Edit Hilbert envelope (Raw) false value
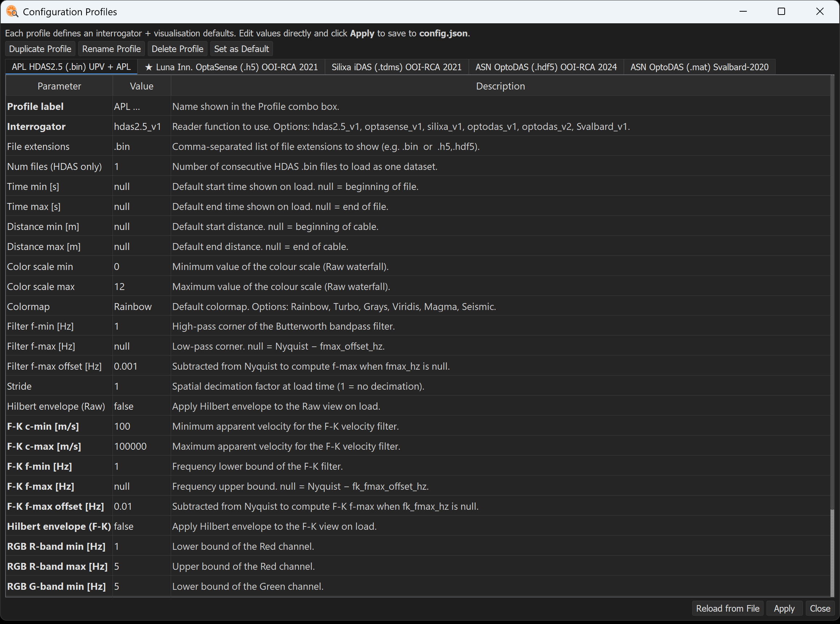The width and height of the screenshot is (840, 624). (142, 406)
